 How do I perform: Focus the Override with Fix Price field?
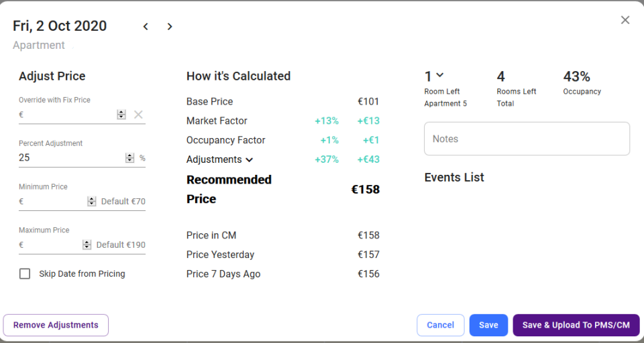coord(68,115)
